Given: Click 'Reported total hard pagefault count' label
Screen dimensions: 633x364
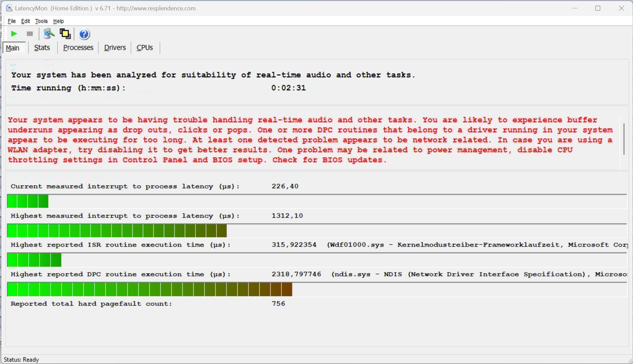Looking at the screenshot, I should (91, 304).
